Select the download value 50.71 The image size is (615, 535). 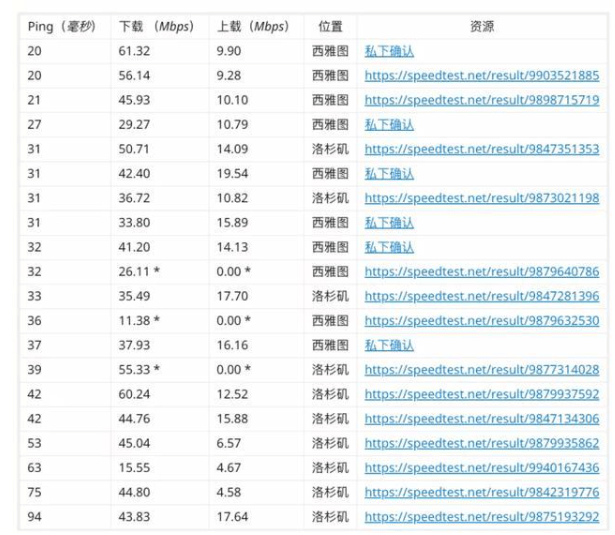pos(134,149)
